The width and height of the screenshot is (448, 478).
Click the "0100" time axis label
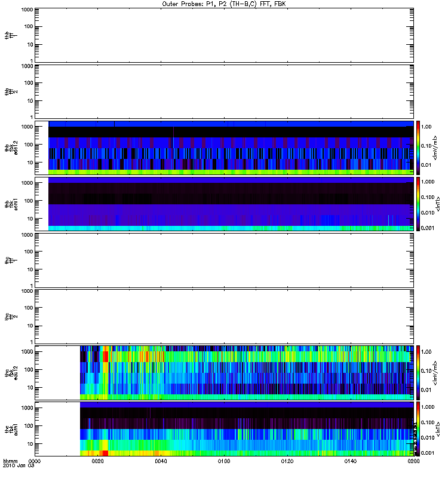point(224,461)
